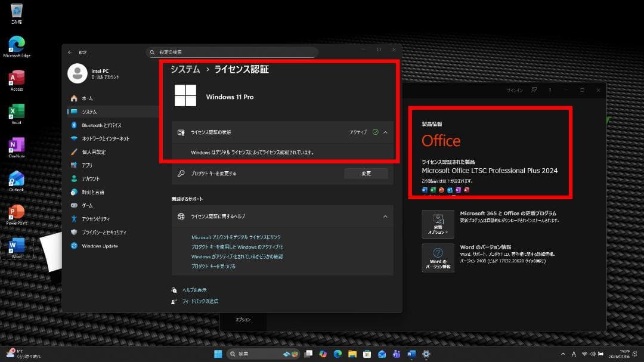Viewport: 644px width, 362px height.
Task: Open File Explorer from the taskbar
Action: pyautogui.click(x=352, y=354)
